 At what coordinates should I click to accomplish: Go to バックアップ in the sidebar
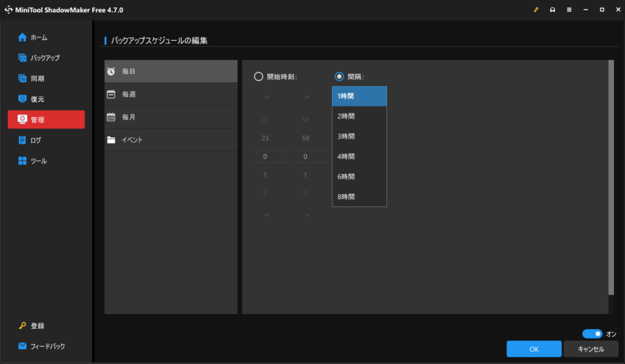tap(46, 58)
